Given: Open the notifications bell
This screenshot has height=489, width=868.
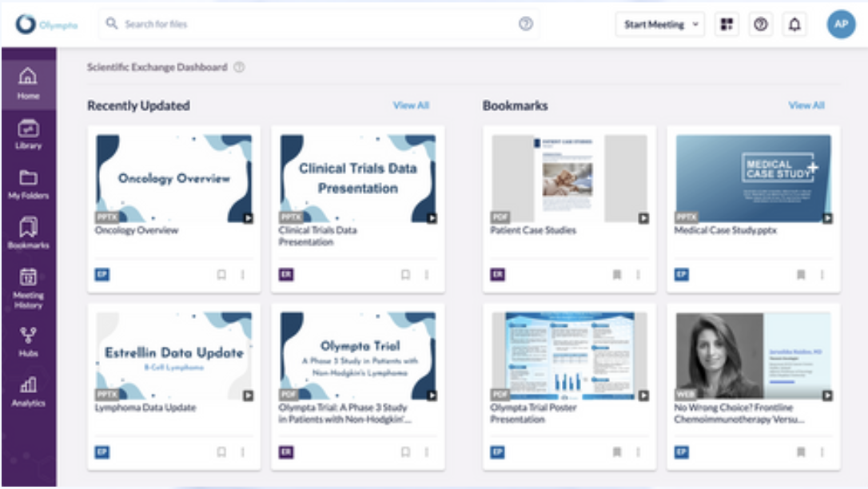Looking at the screenshot, I should (x=794, y=25).
